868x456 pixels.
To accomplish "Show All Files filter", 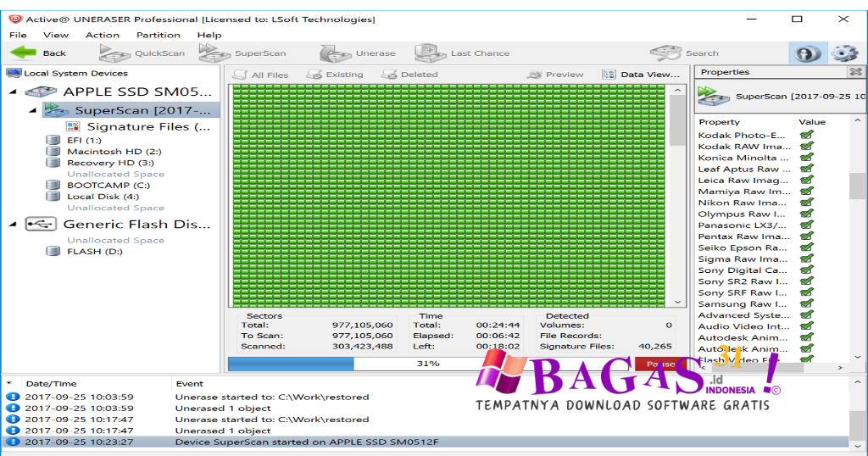I will (261, 74).
